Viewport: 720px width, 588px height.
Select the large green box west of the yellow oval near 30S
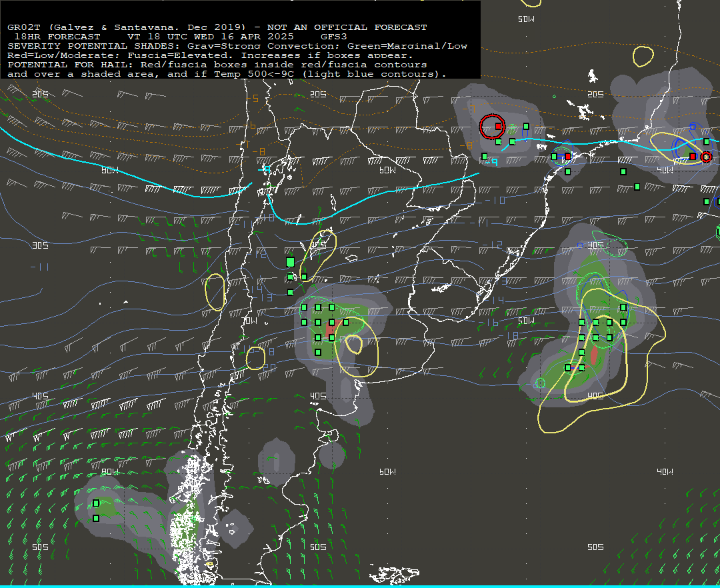pyautogui.click(x=290, y=262)
